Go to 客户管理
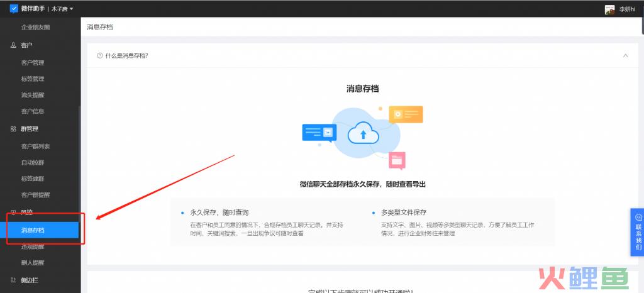644x293 pixels. (33, 63)
